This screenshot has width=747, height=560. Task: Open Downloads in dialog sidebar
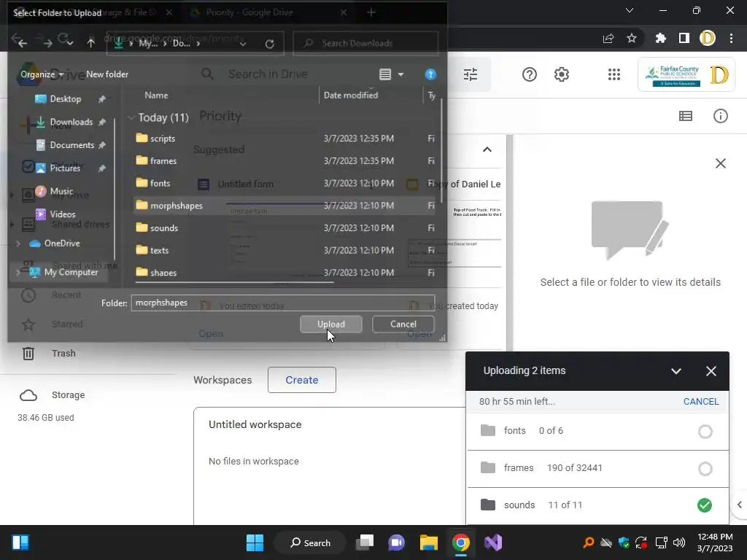click(71, 122)
